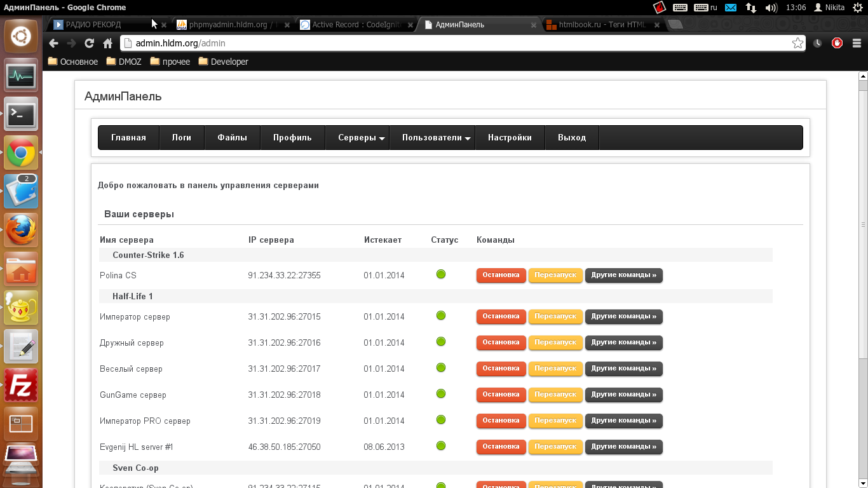868x488 pixels.
Task: Open Другие команды for Polina CS
Action: [x=623, y=275]
